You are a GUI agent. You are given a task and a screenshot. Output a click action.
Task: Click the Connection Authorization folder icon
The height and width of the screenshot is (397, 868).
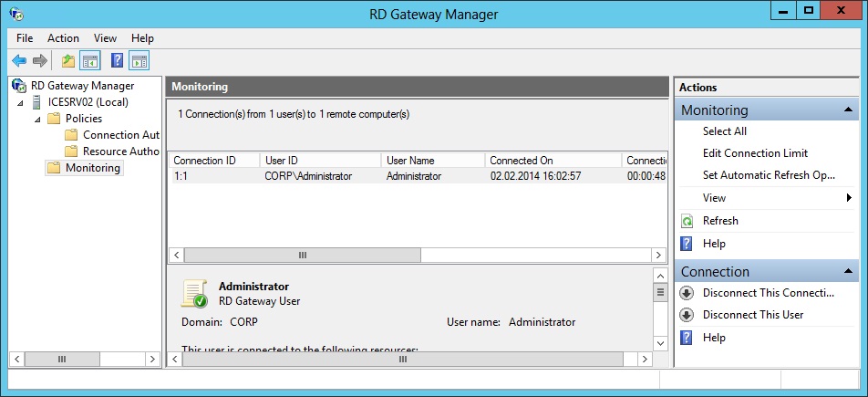tap(71, 135)
